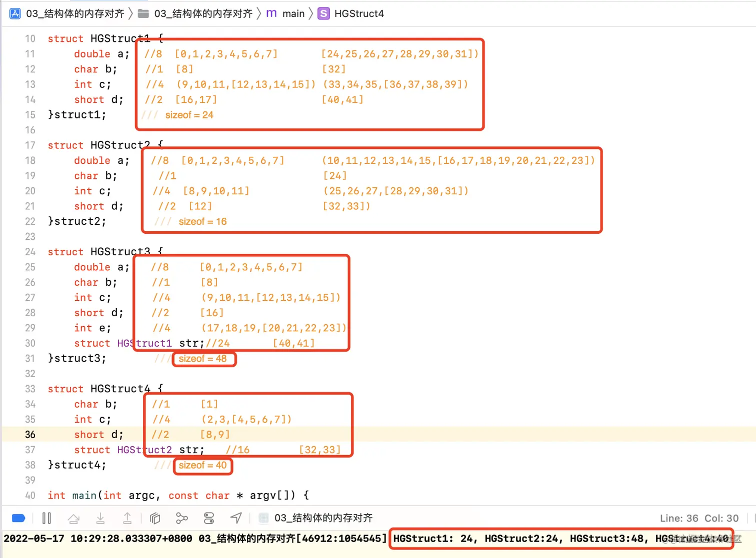Click highlighted line number 36
The image size is (756, 558).
[30, 435]
